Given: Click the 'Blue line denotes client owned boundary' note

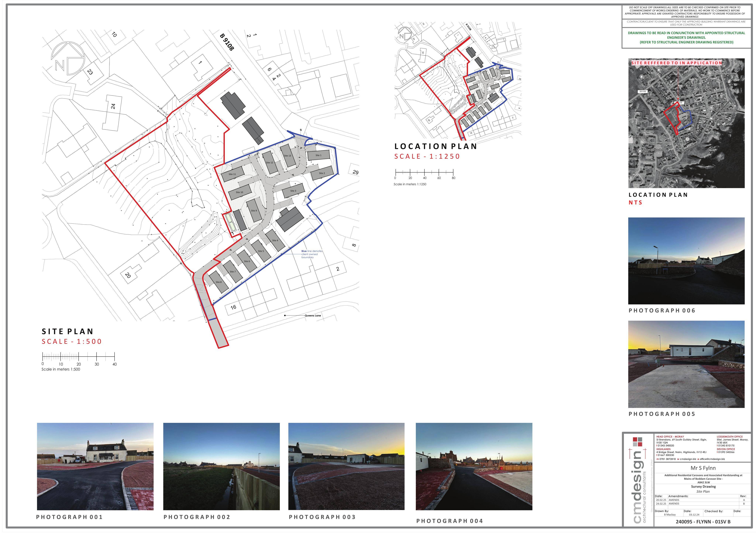Looking at the screenshot, I should tap(312, 254).
